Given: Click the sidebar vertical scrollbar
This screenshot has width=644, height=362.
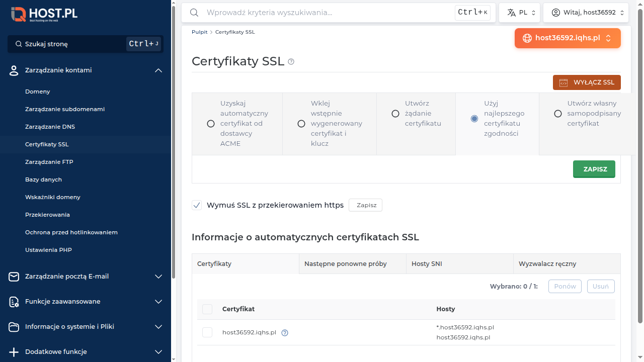Looking at the screenshot, I should 174,143.
